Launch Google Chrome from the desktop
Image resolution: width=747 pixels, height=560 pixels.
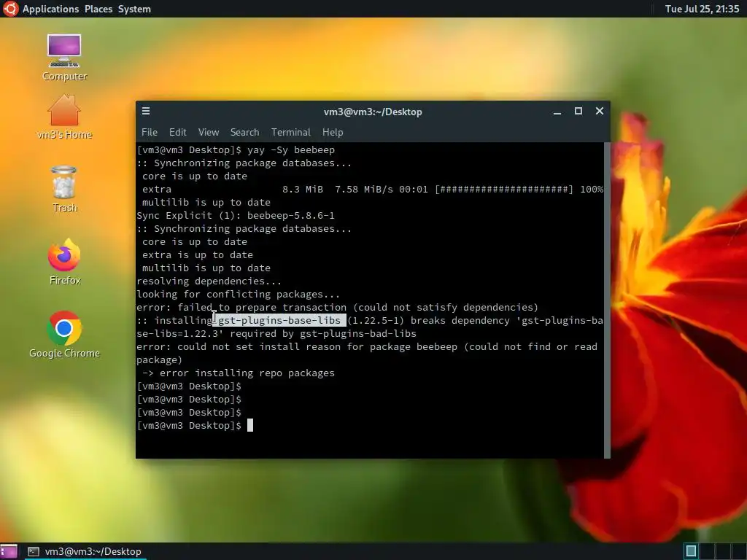pos(64,335)
